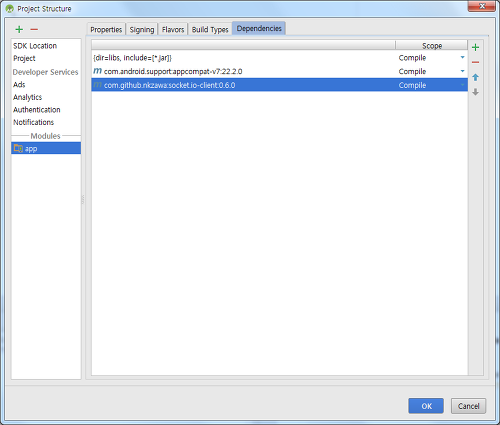Remove module with the red minus icon
The height and width of the screenshot is (425, 500).
(x=34, y=29)
